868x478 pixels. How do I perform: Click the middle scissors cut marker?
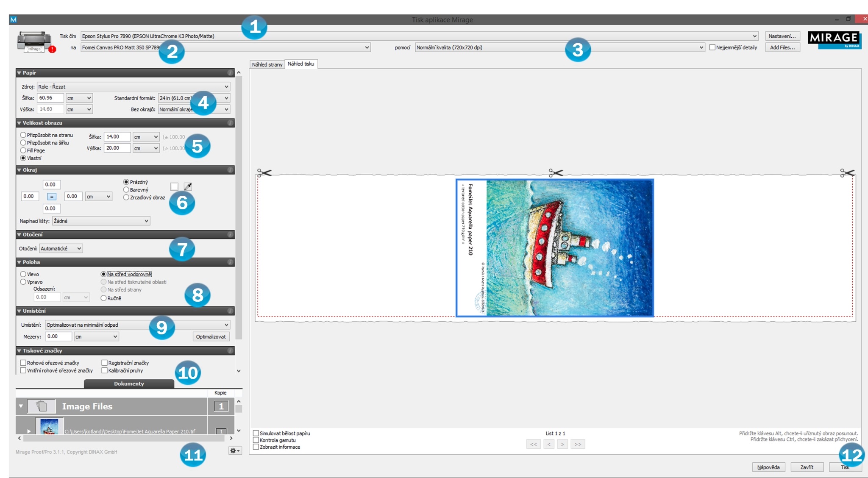[x=556, y=172]
